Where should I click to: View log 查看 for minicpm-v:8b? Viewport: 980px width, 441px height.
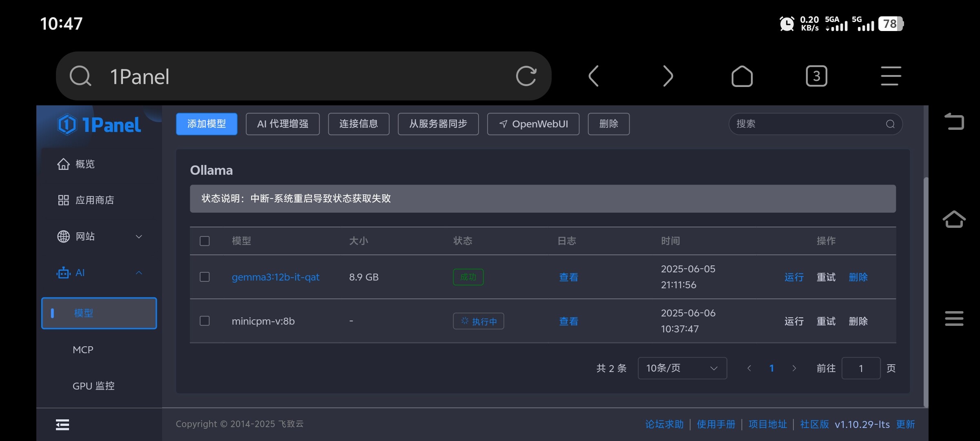(x=568, y=321)
